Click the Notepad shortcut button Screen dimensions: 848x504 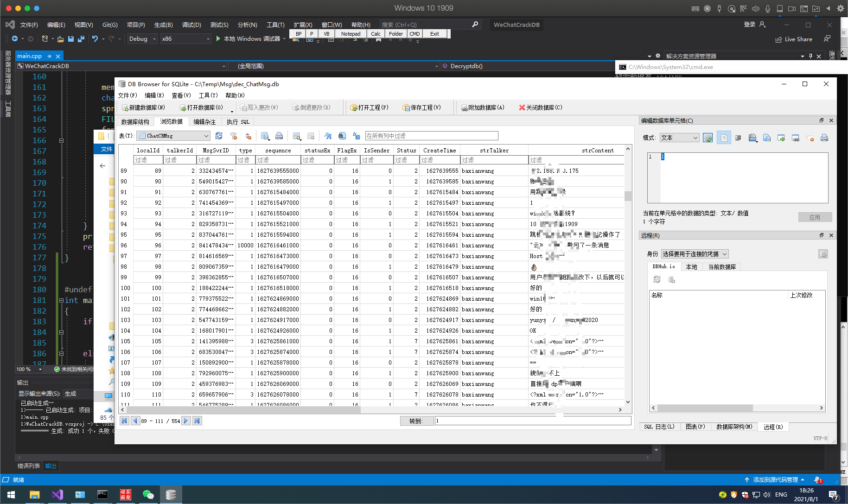(351, 34)
